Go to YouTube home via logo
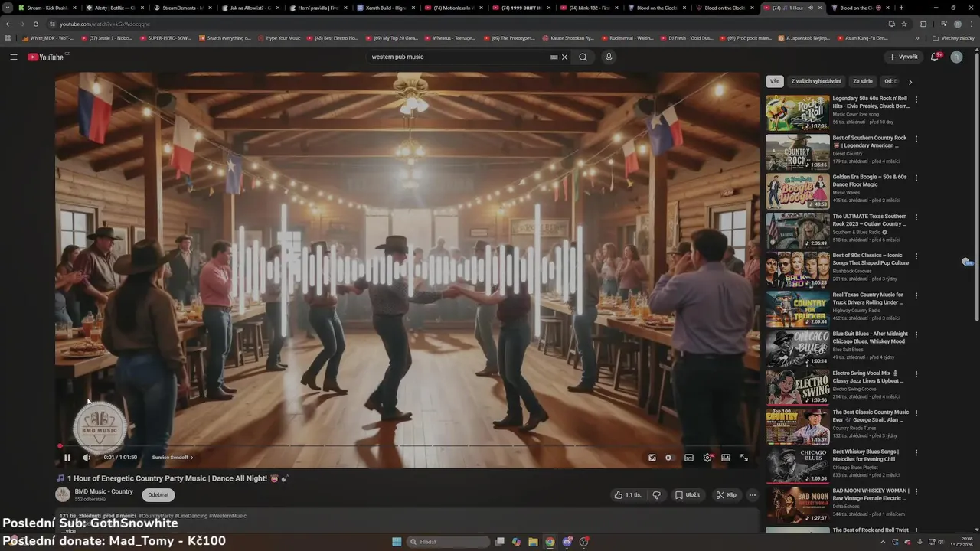The image size is (980, 551). click(x=47, y=57)
